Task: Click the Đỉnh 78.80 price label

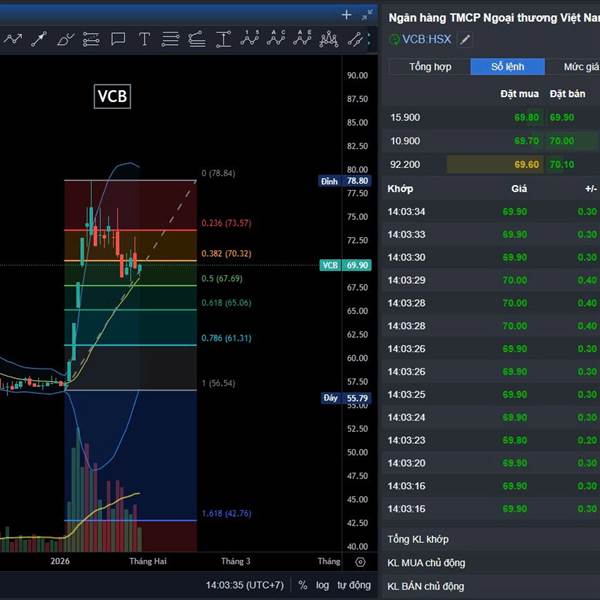Action: point(344,181)
